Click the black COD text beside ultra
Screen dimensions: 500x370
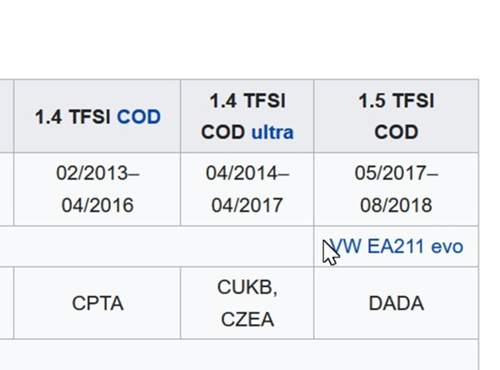223,132
